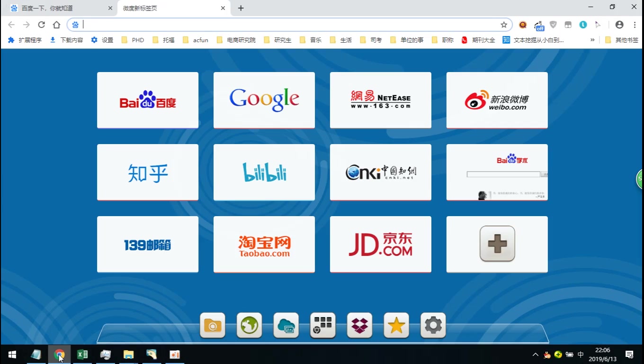Open the 下载内容 bookmark
This screenshot has width=644, height=364.
[x=67, y=40]
